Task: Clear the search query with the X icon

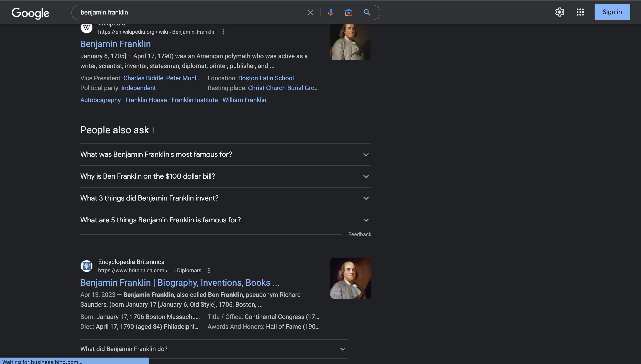Action: 310,12
